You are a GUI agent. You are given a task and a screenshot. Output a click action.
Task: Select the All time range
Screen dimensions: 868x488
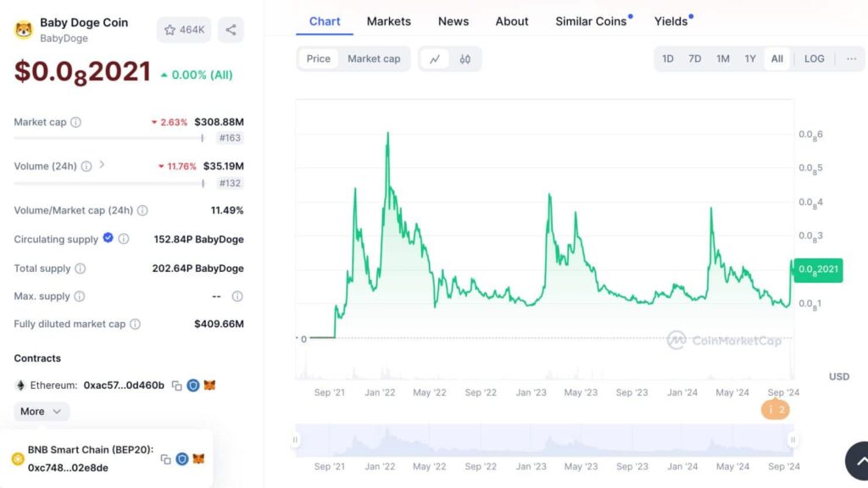pyautogui.click(x=777, y=58)
